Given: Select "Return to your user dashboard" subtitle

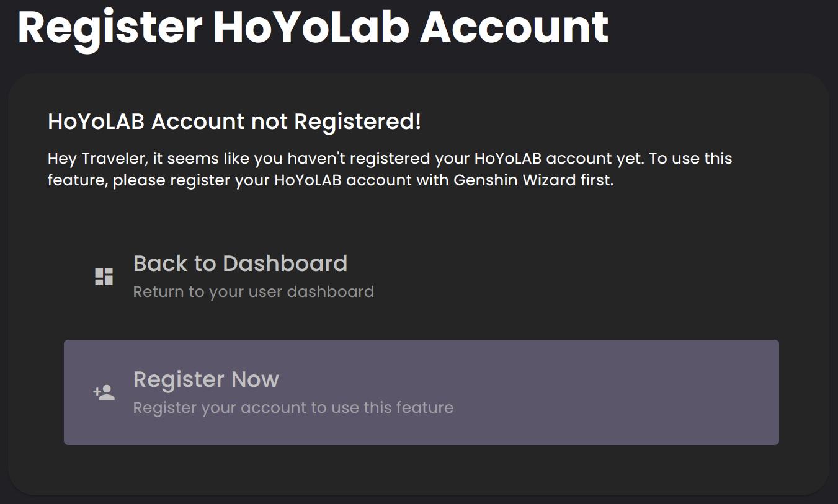Looking at the screenshot, I should click(x=253, y=292).
